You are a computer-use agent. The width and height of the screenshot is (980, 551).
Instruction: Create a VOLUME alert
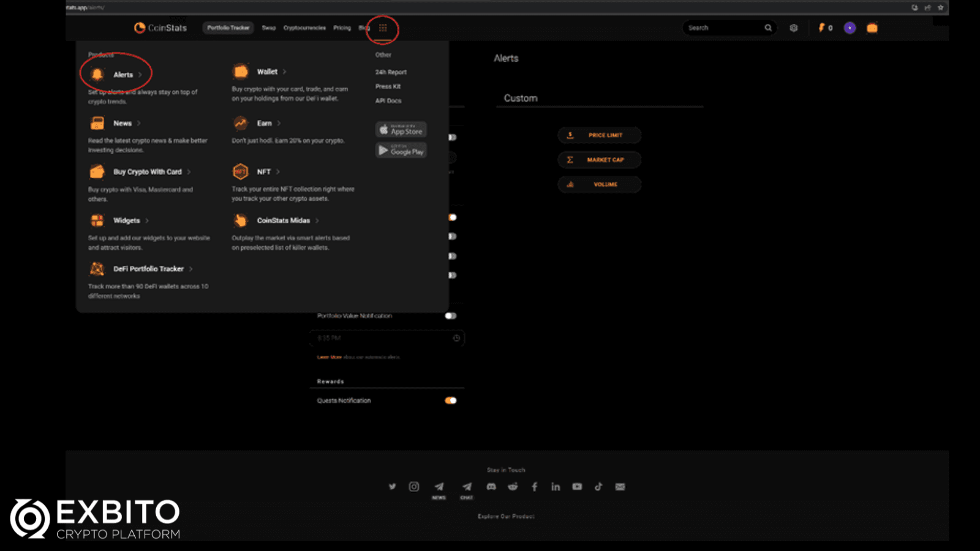pyautogui.click(x=600, y=184)
